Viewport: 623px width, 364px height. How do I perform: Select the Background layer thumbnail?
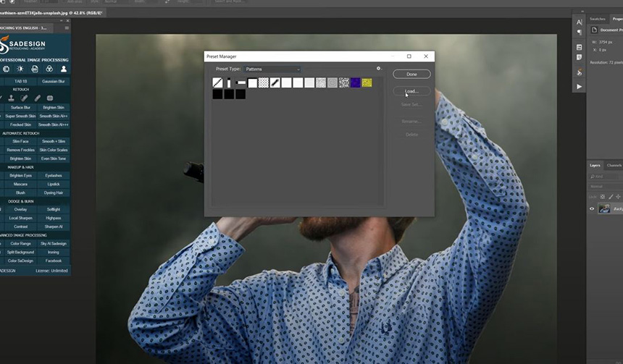point(604,209)
